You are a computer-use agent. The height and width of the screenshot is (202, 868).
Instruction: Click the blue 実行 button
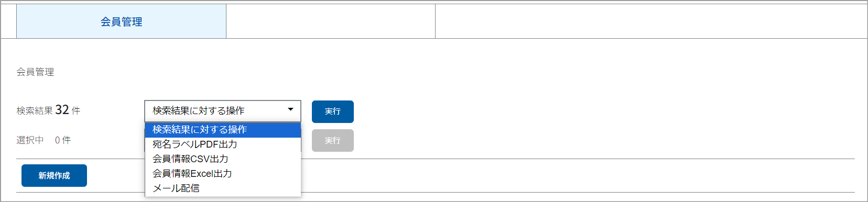tap(333, 111)
